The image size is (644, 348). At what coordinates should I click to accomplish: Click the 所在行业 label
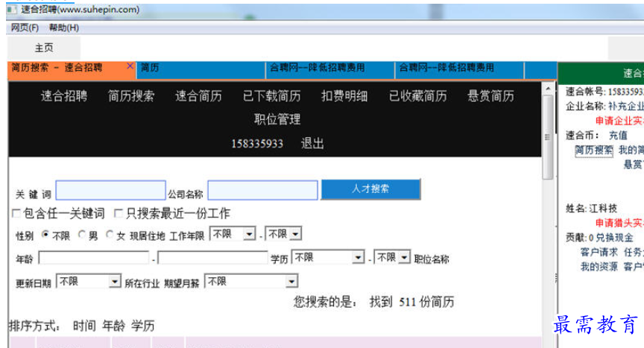(142, 284)
